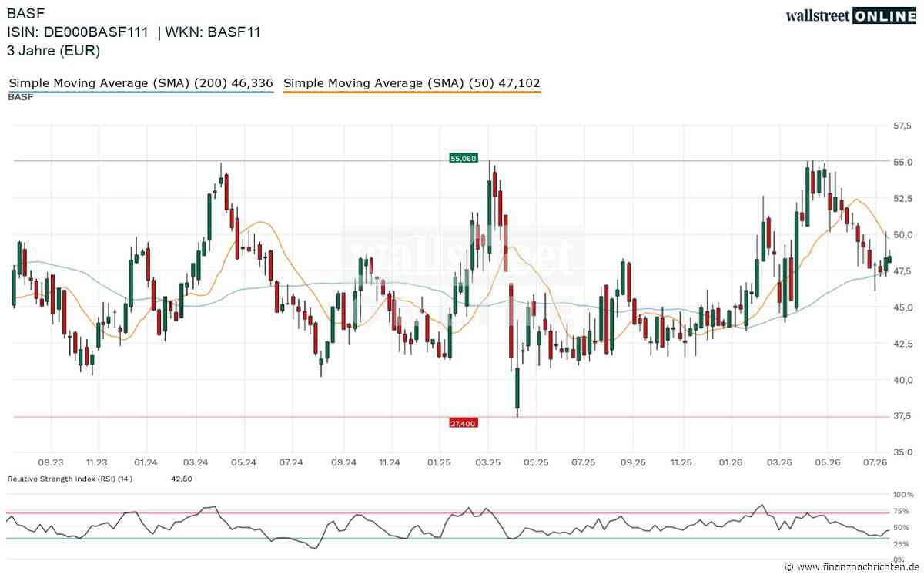Select the SMA (50) 47,102 legend
The width and height of the screenshot is (924, 578).
click(x=412, y=82)
